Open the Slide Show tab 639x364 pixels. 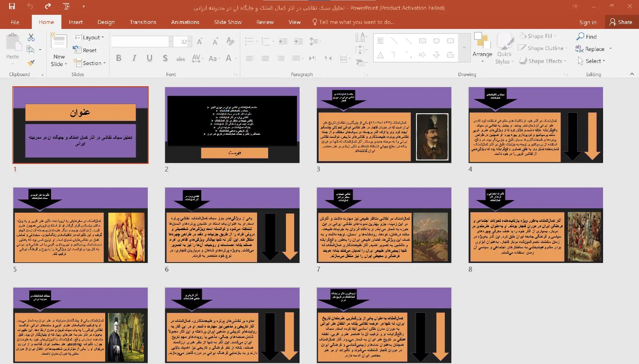pyautogui.click(x=228, y=22)
